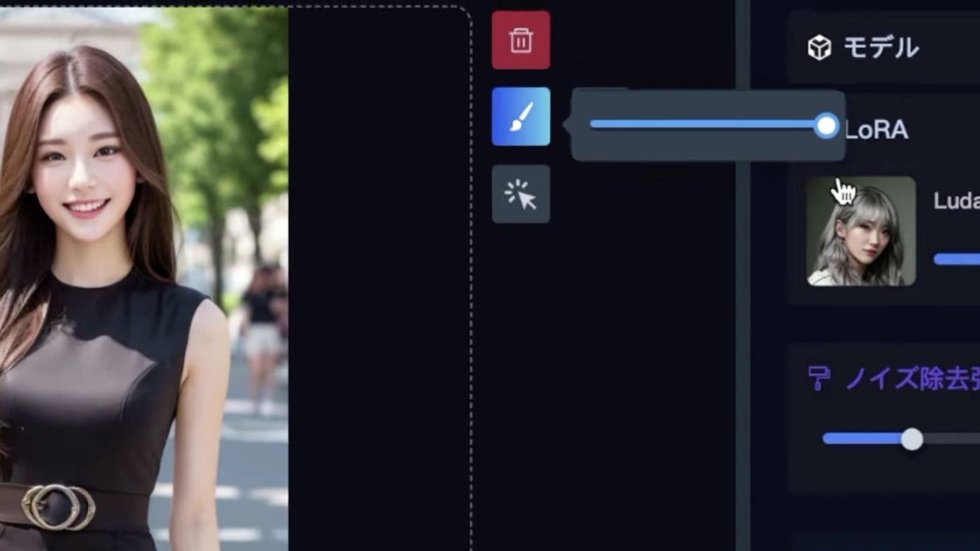Click the Luda LoRA name text
Screen dimensions: 980x551
pos(956,201)
